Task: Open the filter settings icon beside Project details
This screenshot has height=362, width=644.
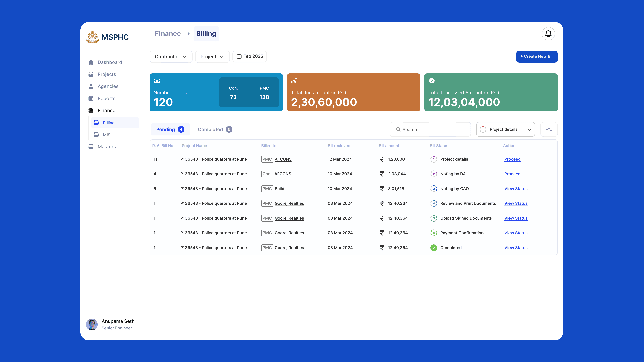Action: coord(549,129)
